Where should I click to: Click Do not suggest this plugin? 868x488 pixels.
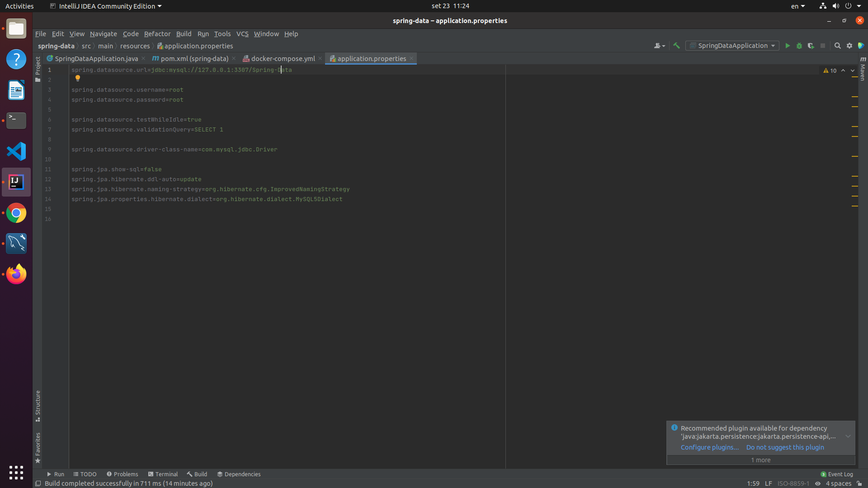point(785,447)
